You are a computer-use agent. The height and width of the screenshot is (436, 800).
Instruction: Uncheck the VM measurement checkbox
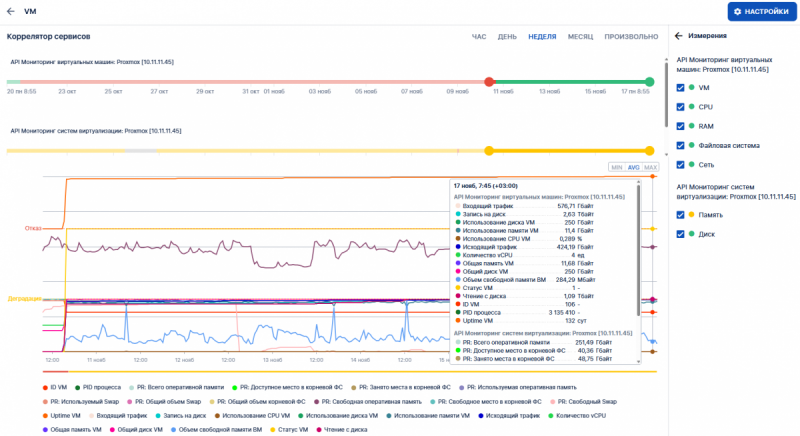click(681, 88)
